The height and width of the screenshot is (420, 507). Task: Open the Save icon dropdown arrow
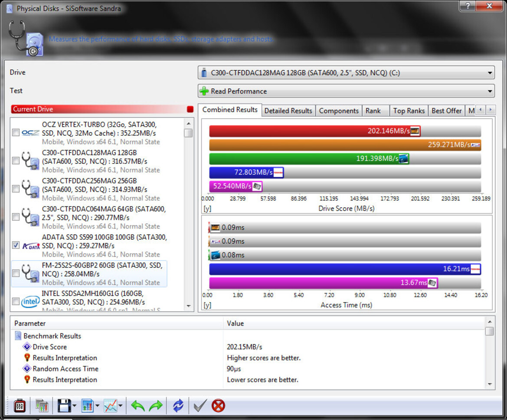coord(74,406)
